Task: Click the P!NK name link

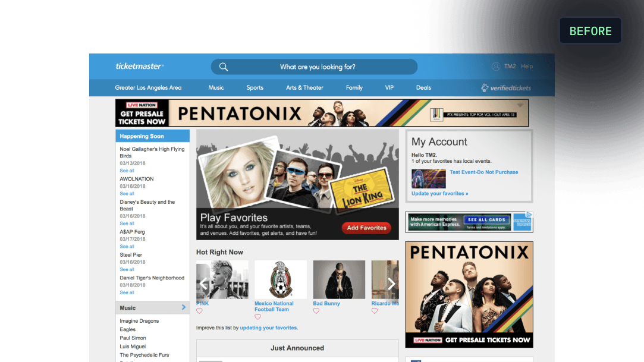Action: 203,304
